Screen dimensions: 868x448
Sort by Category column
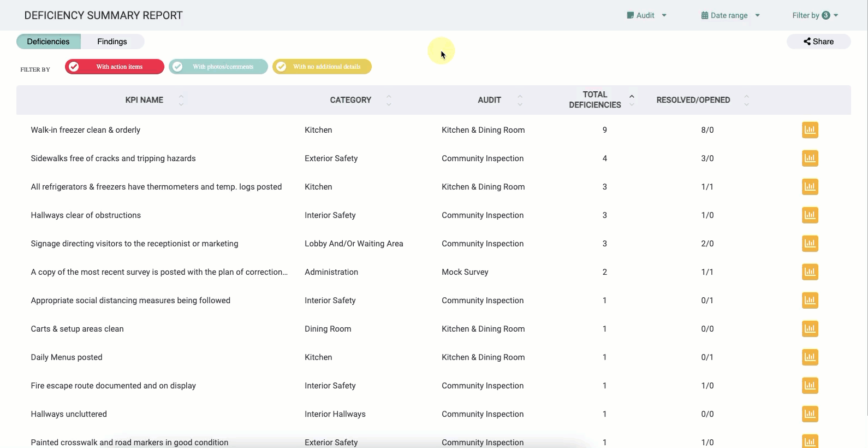(x=389, y=100)
